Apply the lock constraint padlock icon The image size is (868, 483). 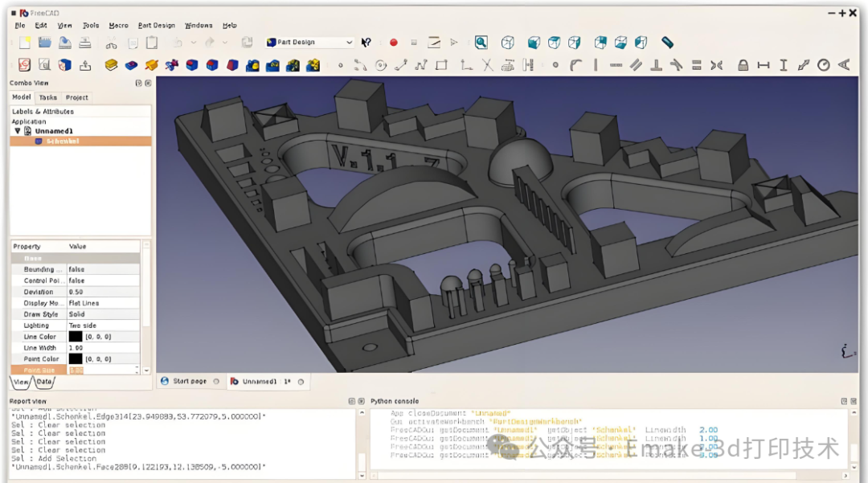pos(743,65)
